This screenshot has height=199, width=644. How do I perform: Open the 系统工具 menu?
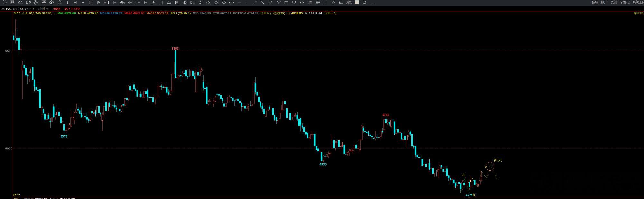(x=638, y=2)
